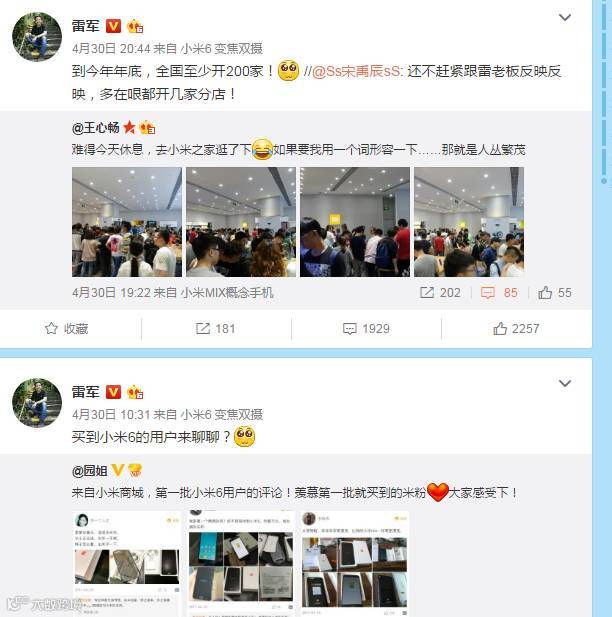612x617 pixels.
Task: Open the @园姐 user link
Action: click(90, 470)
